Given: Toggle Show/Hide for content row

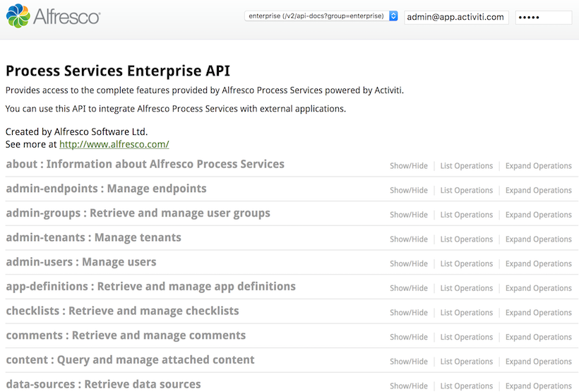Looking at the screenshot, I should [x=409, y=362].
